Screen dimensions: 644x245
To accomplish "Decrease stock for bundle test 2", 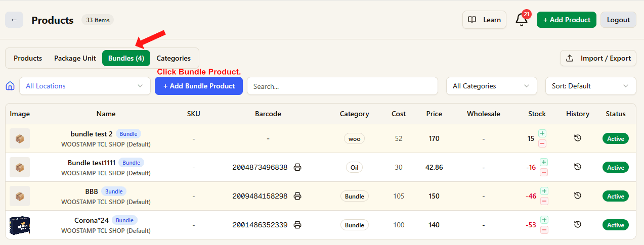I will coord(542,143).
